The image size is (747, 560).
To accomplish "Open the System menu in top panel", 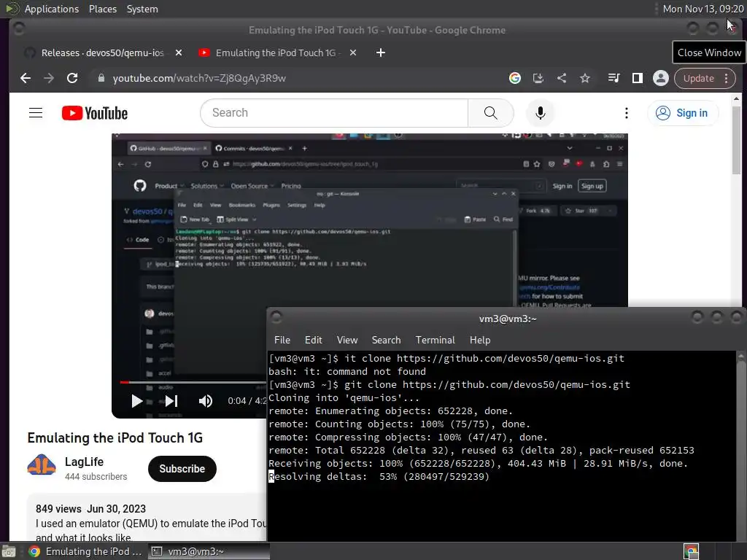I will coord(142,9).
